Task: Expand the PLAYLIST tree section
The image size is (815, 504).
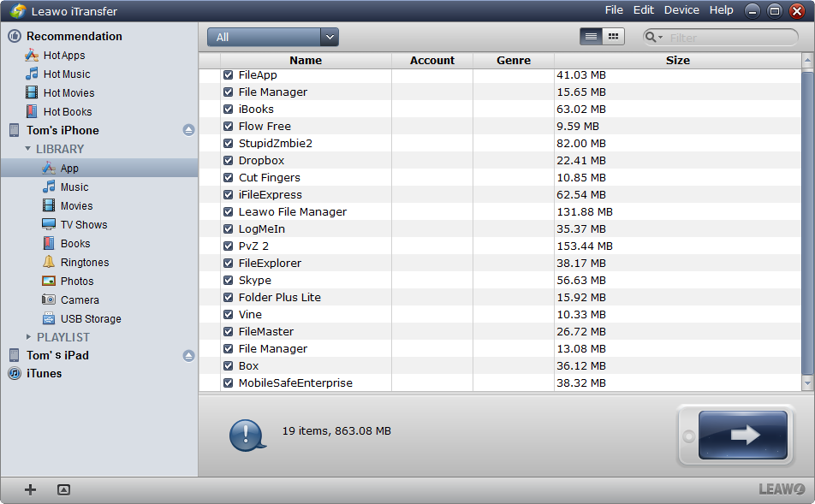Action: click(28, 336)
